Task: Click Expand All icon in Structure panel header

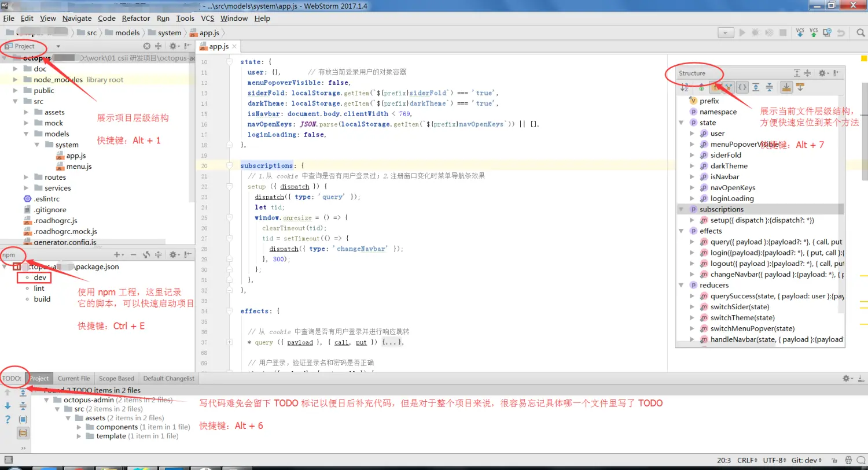Action: coord(797,73)
